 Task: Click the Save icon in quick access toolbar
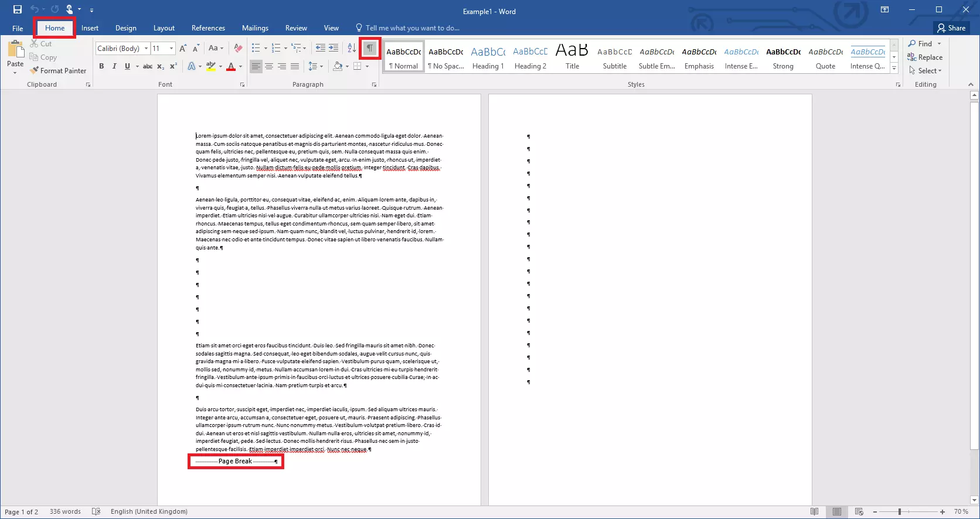tap(18, 9)
